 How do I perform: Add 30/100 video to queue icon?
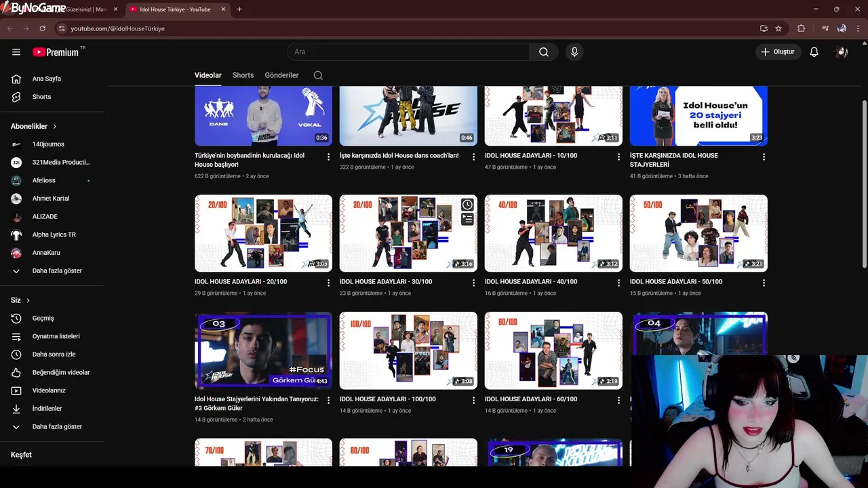click(x=467, y=219)
